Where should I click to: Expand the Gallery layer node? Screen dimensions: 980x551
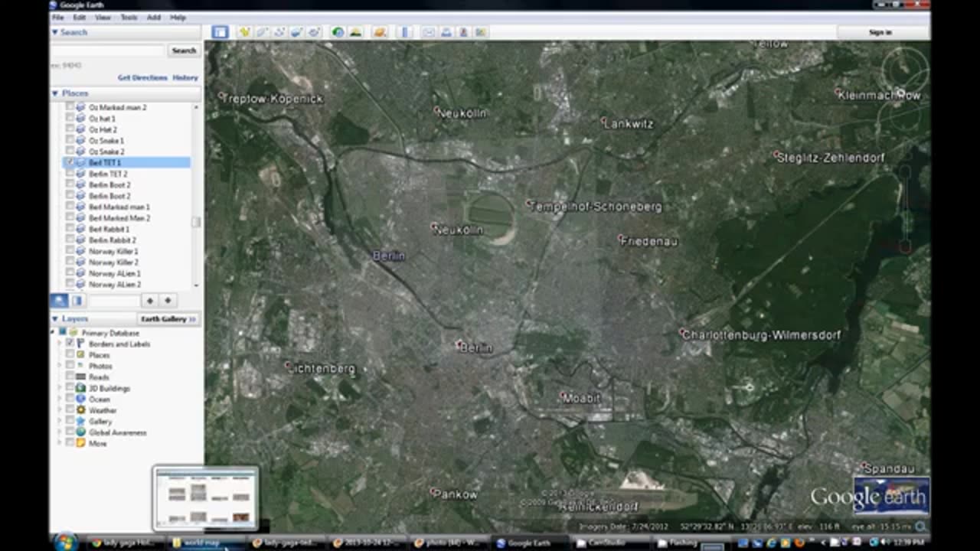tap(60, 421)
